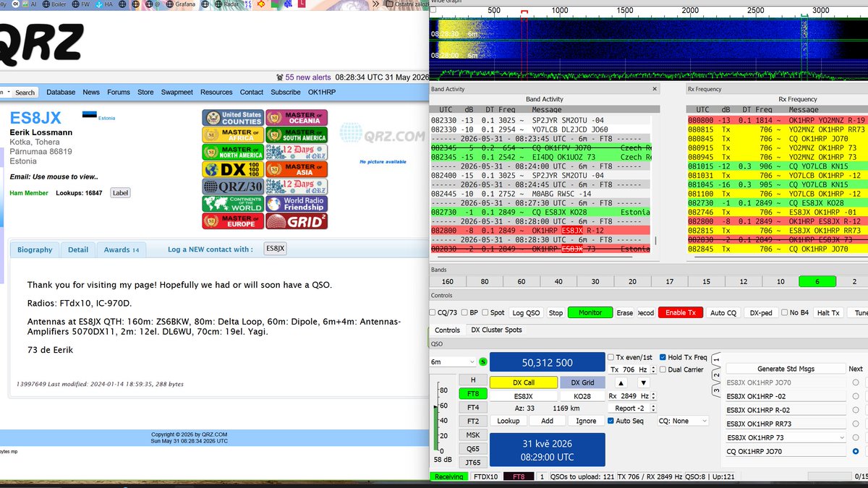Image resolution: width=868 pixels, height=488 pixels.
Task: Click the up arrow button under Tx frequency
Action: point(621,382)
